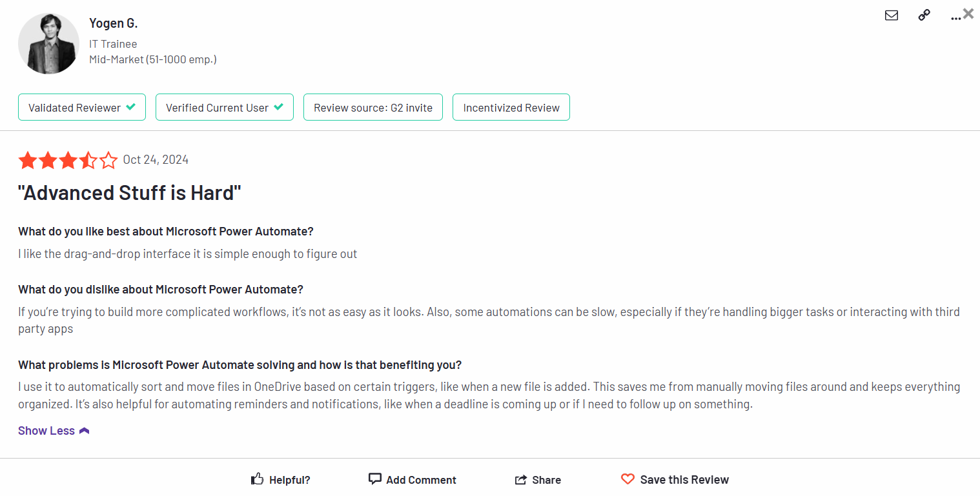
Task: Click the Yogen G. reviewer name
Action: 114,23
